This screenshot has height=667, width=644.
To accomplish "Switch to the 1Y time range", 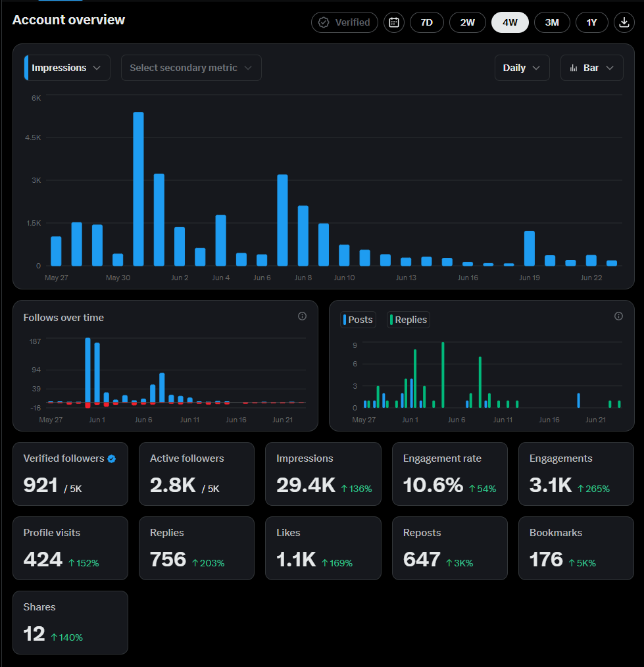I will pyautogui.click(x=591, y=22).
